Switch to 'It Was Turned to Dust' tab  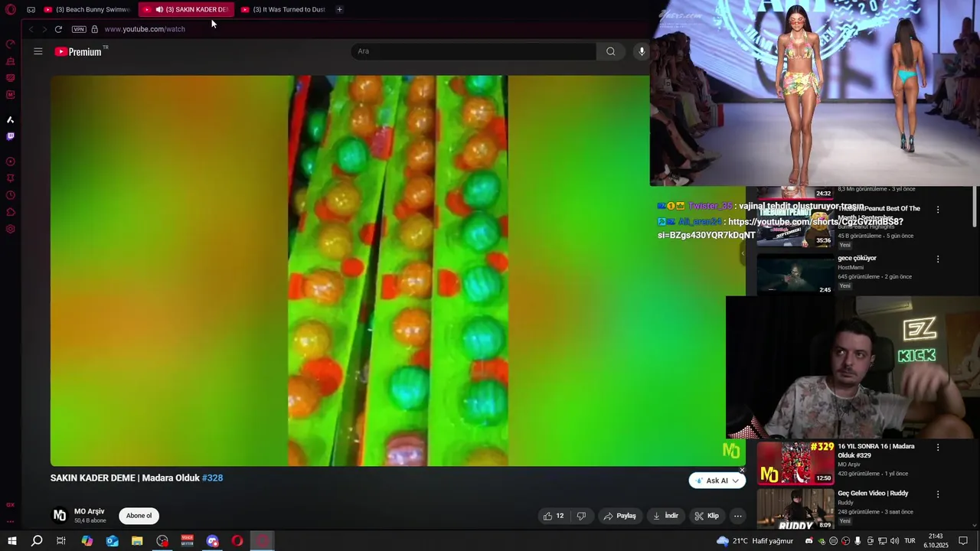click(x=284, y=9)
